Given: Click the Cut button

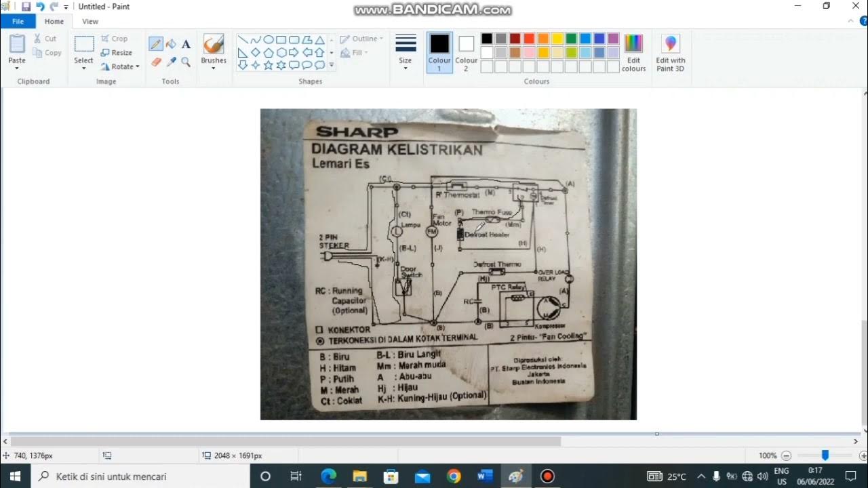Looking at the screenshot, I should pyautogui.click(x=45, y=39).
